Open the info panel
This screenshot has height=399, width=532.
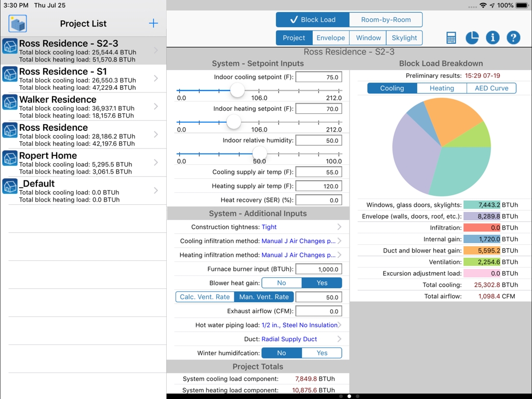[492, 37]
